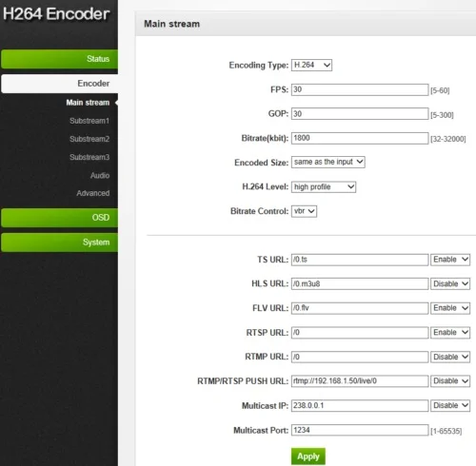Select the Encoder sidebar tab
The height and width of the screenshot is (466, 476).
59,84
